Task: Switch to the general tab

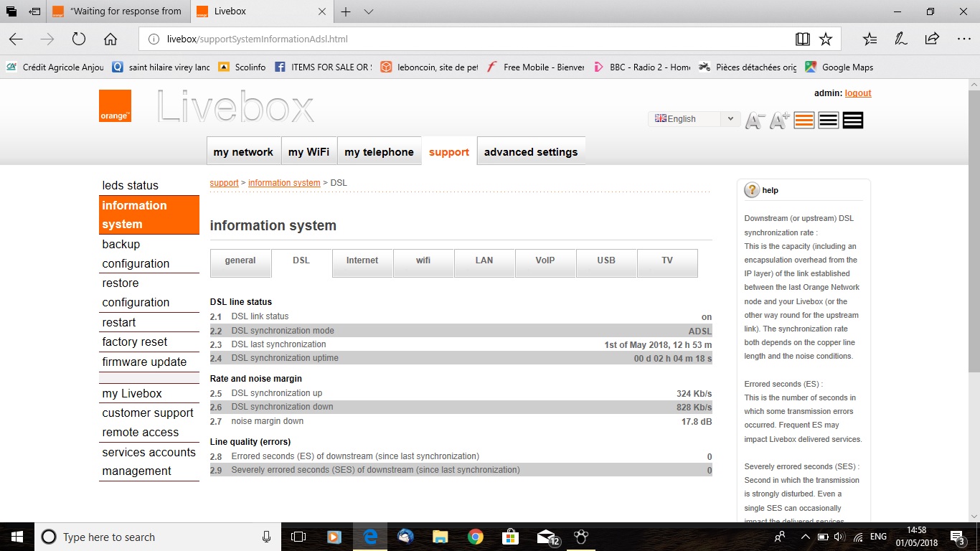Action: point(240,263)
